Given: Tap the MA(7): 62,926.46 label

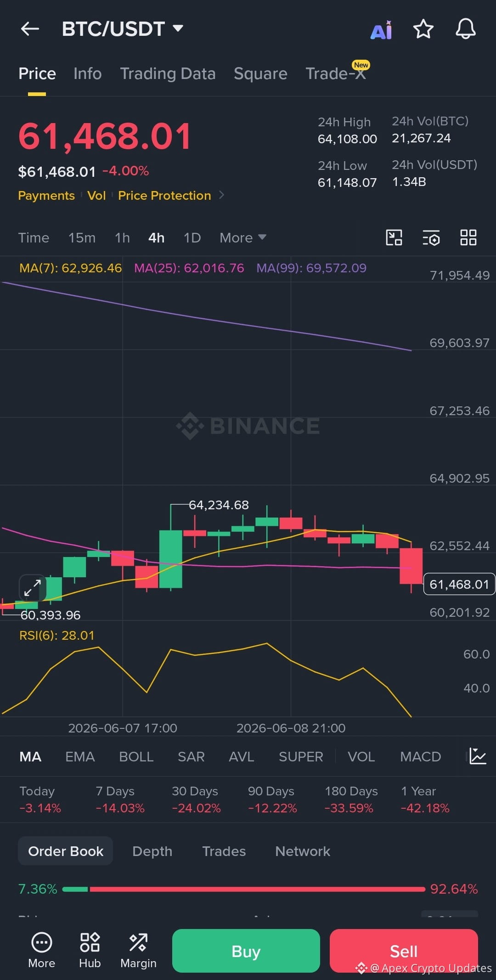Looking at the screenshot, I should click(x=71, y=268).
